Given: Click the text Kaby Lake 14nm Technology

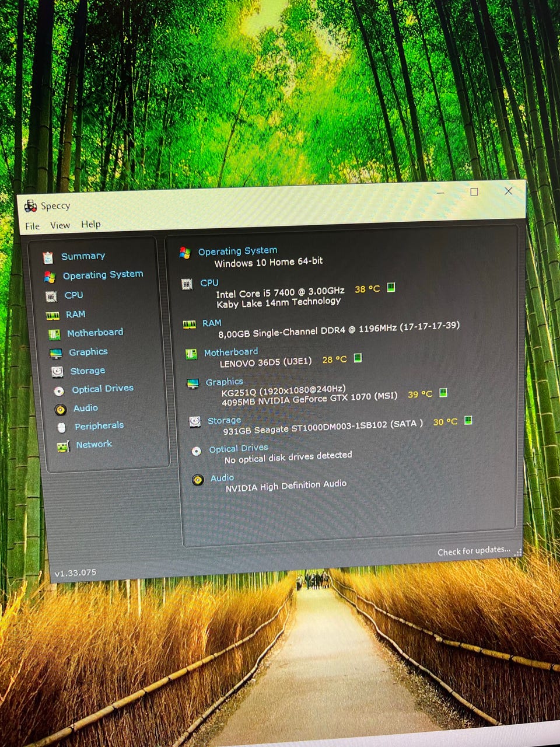Looking at the screenshot, I should (278, 303).
